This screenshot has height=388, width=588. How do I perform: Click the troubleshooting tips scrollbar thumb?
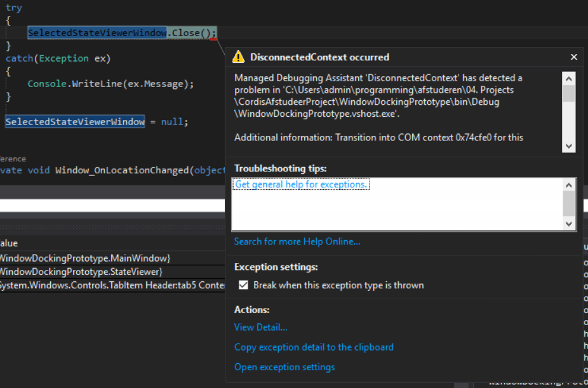(569, 204)
